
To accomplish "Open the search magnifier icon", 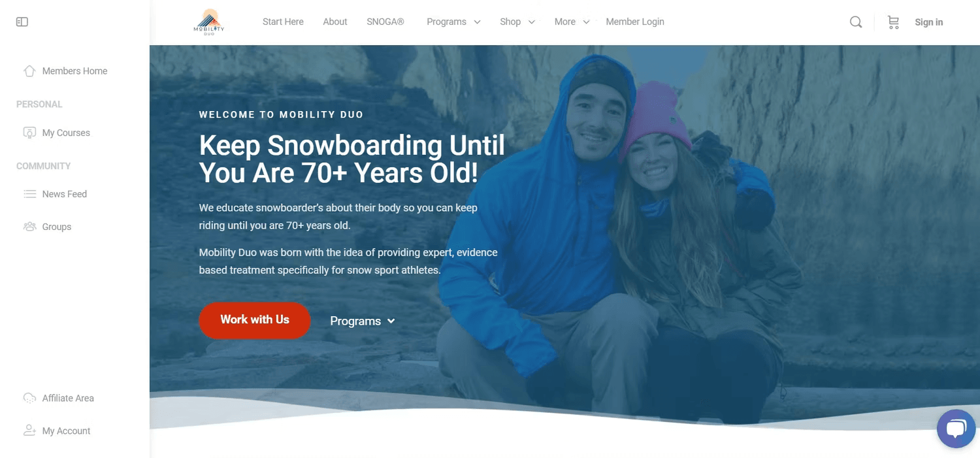I will [856, 22].
